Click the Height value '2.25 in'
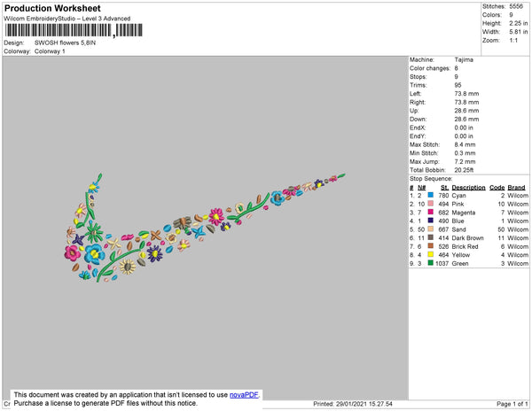 [518, 23]
